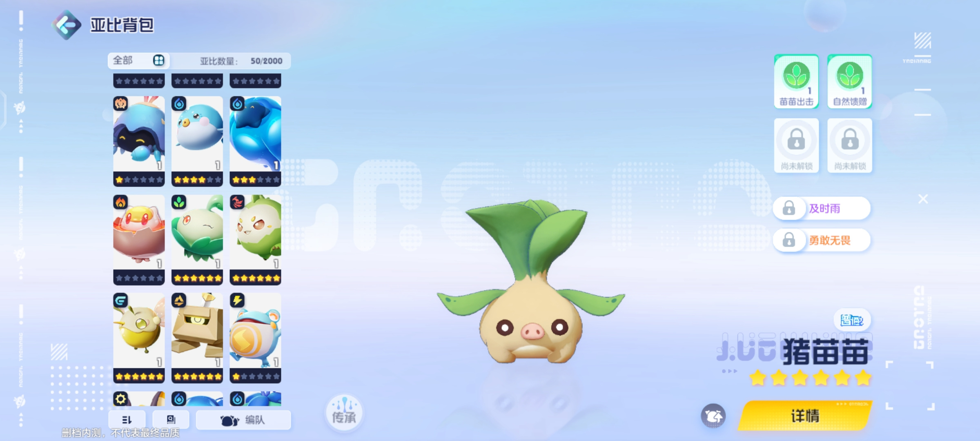This screenshot has height=441, width=980.
Task: Select the 苗苗出击 skill icon
Action: tap(796, 81)
